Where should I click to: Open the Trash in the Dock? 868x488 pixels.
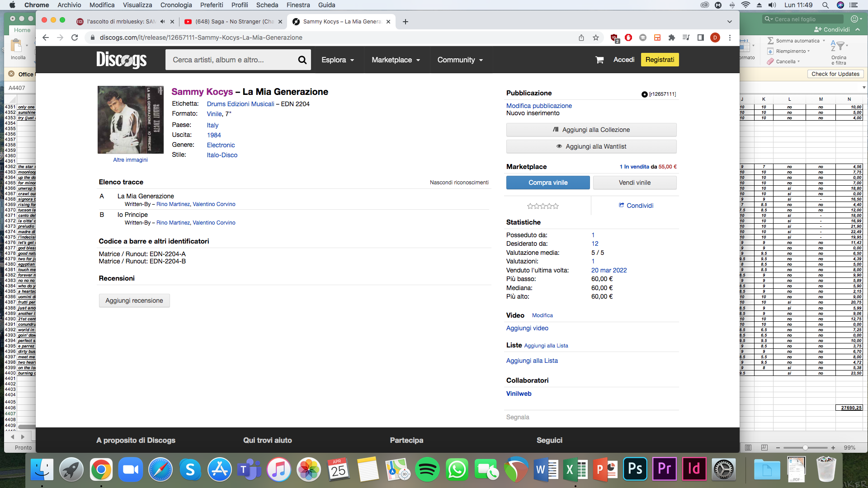point(826,469)
